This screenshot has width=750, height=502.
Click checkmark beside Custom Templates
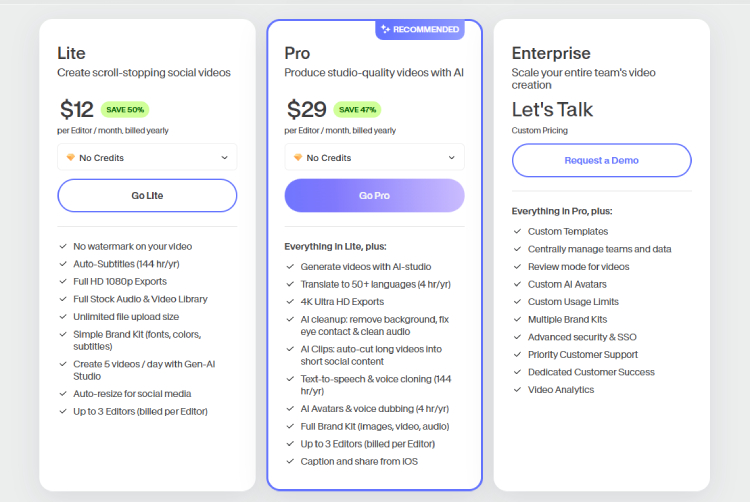click(517, 231)
